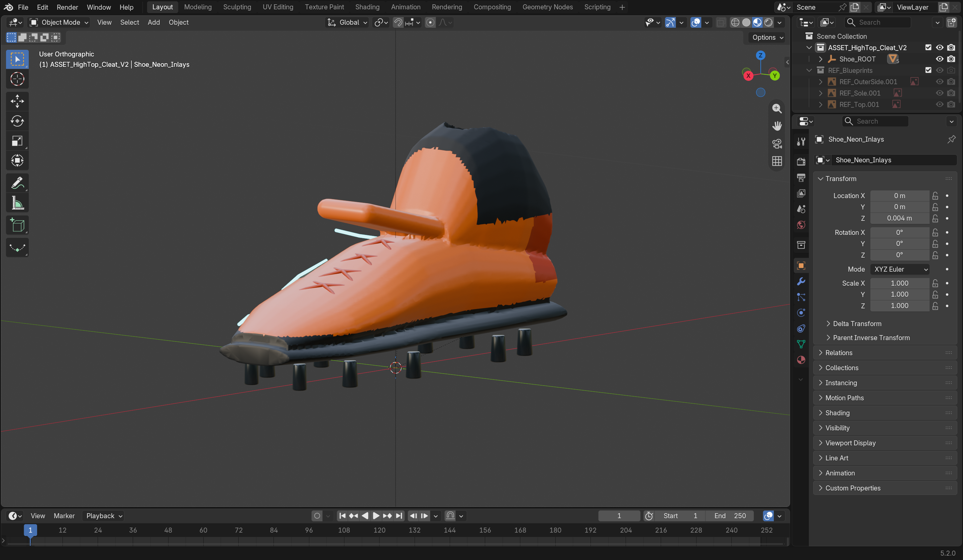Switch to the Sculpting workspace tab
The width and height of the screenshot is (963, 560).
click(x=237, y=7)
